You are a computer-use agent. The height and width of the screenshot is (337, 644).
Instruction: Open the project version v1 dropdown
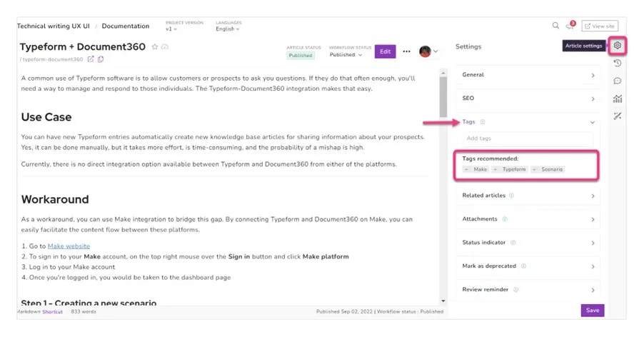(x=171, y=29)
